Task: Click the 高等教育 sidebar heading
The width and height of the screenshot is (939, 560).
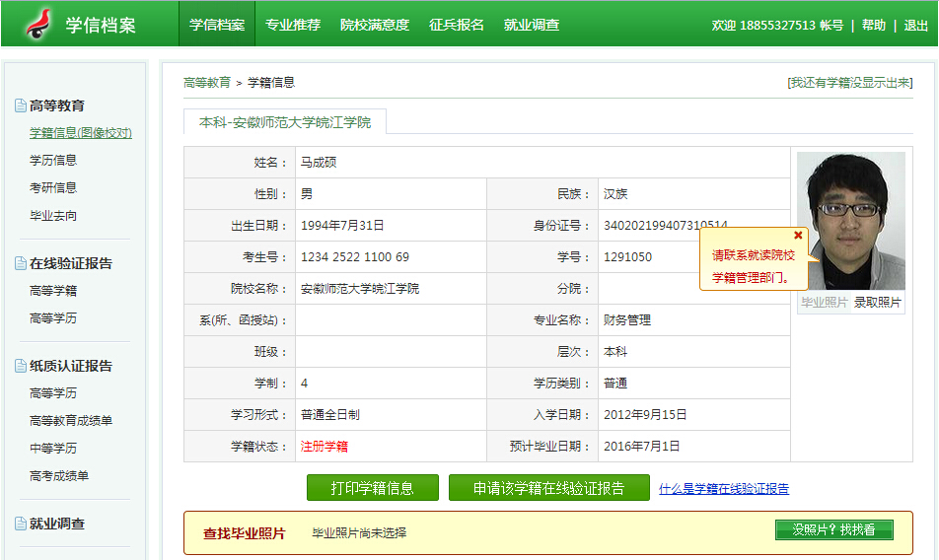Action: tap(57, 105)
